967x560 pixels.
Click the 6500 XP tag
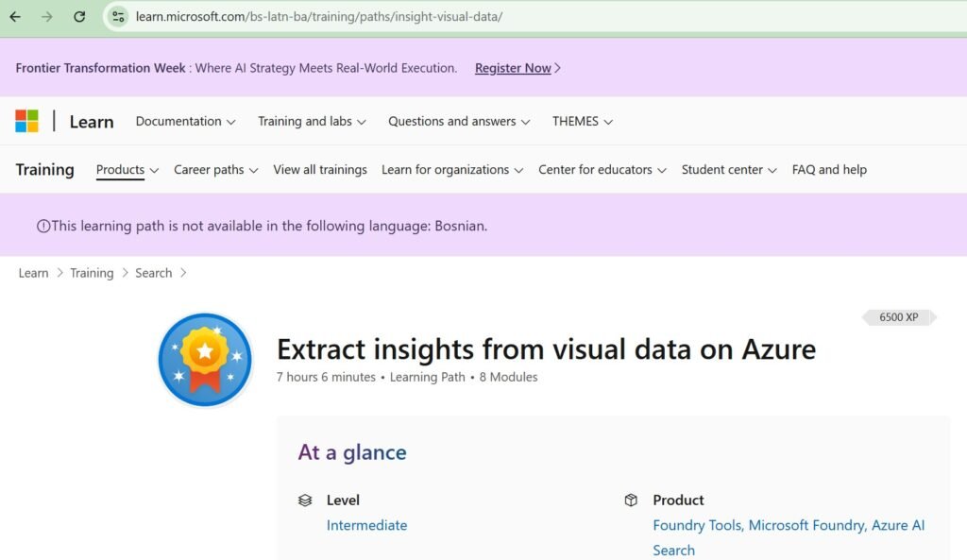click(x=899, y=317)
